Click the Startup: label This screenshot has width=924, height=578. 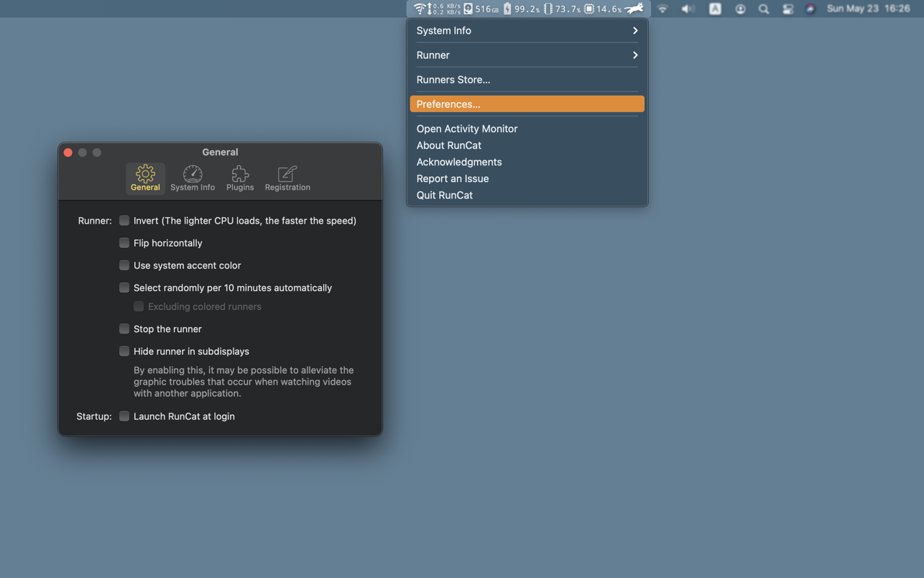coord(94,416)
